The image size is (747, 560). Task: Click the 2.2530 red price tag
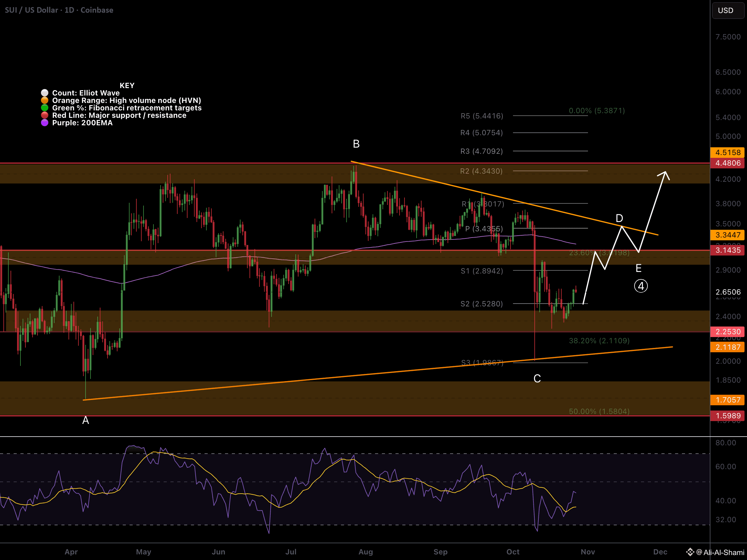(x=727, y=332)
